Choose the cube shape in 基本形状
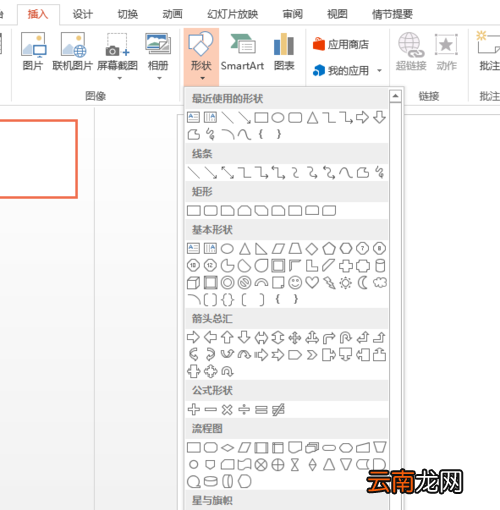Screen dimensions: 500x510 pyautogui.click(x=193, y=283)
